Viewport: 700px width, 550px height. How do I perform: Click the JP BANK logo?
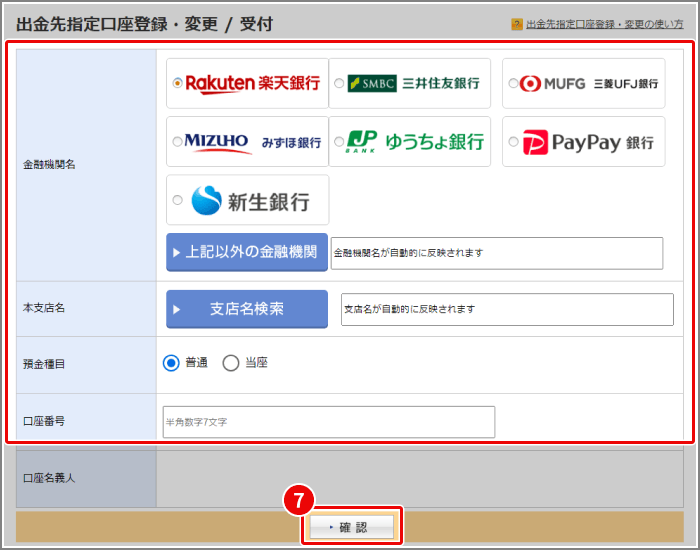(362, 142)
